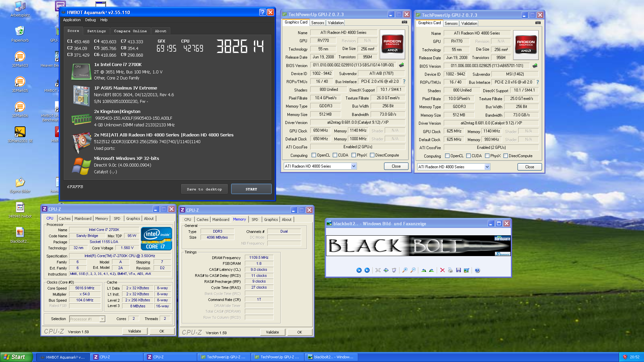Click the screenshot camera icon in right GPU-Z window

coord(538,23)
